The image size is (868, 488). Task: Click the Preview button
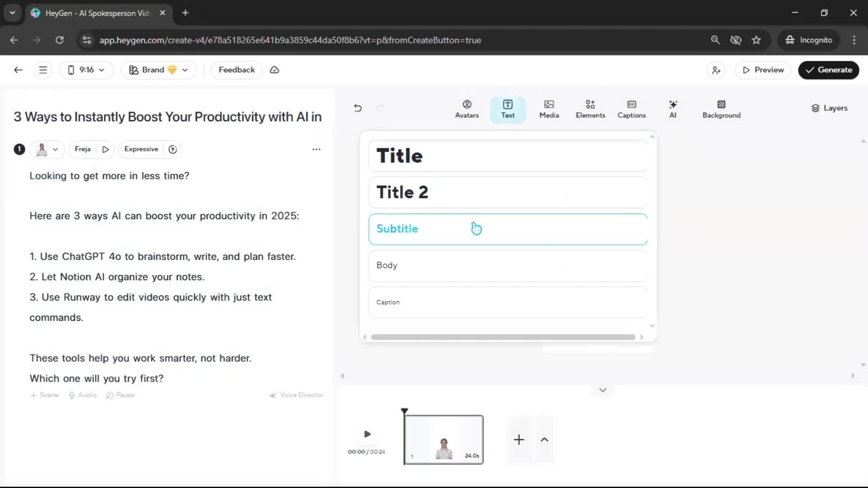pyautogui.click(x=763, y=70)
